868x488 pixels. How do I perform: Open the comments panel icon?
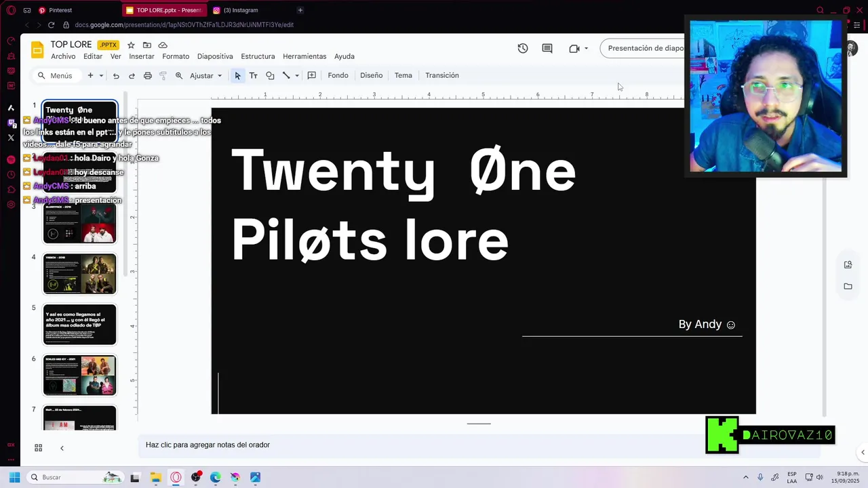click(547, 48)
